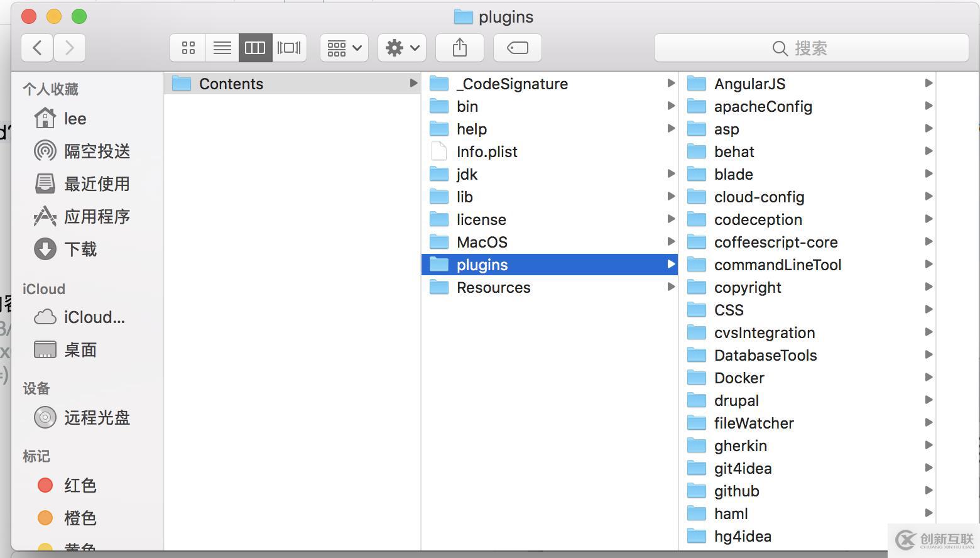Select the cvsIntegration folder
980x558 pixels.
click(x=808, y=332)
